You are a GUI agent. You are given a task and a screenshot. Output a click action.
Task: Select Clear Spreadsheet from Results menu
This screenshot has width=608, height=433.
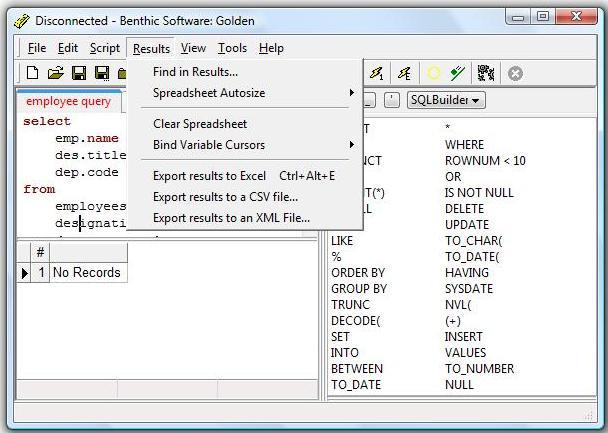point(200,124)
